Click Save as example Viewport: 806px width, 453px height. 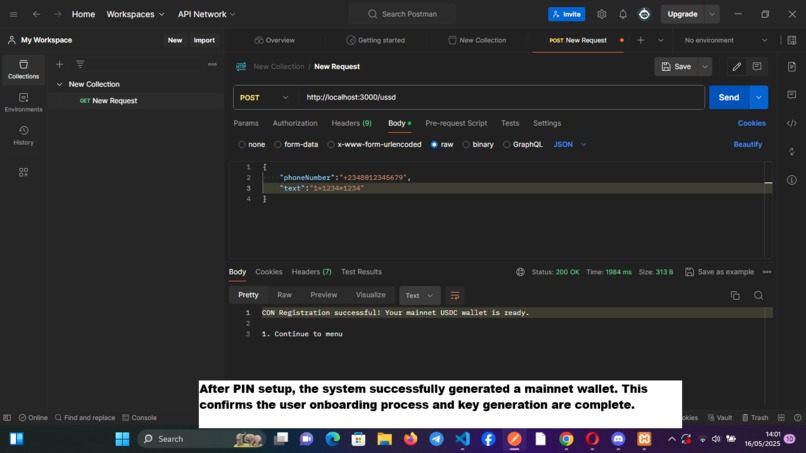pyautogui.click(x=720, y=272)
